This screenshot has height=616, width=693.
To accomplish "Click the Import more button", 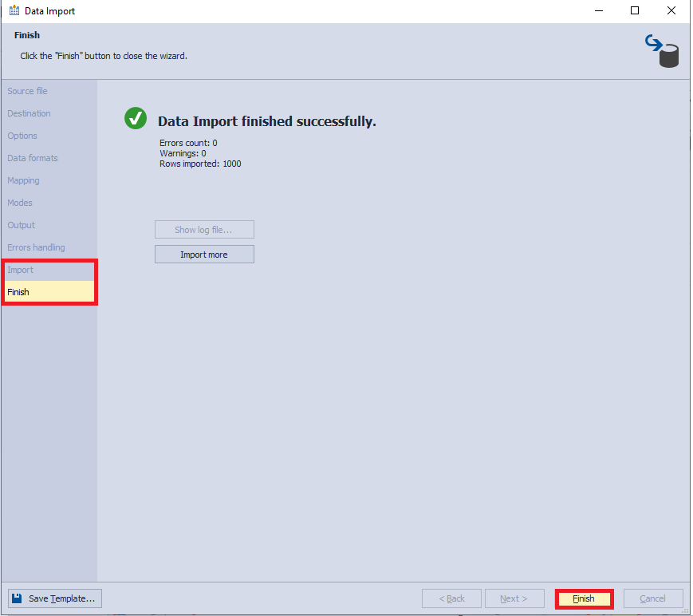I will click(204, 255).
